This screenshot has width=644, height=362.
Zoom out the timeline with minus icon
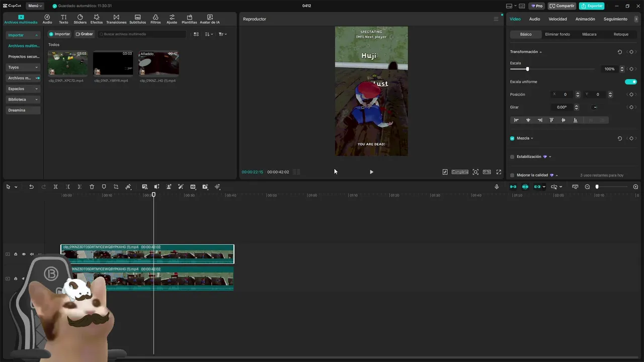(x=587, y=187)
